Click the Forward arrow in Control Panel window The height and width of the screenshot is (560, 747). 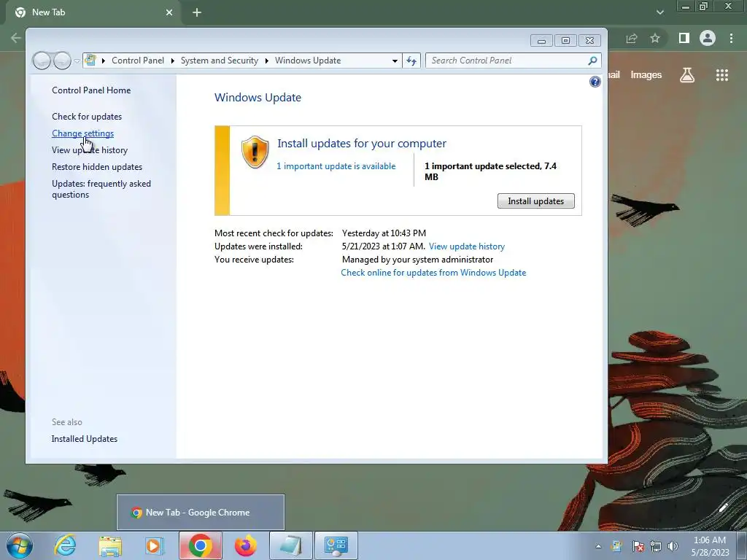[62, 61]
